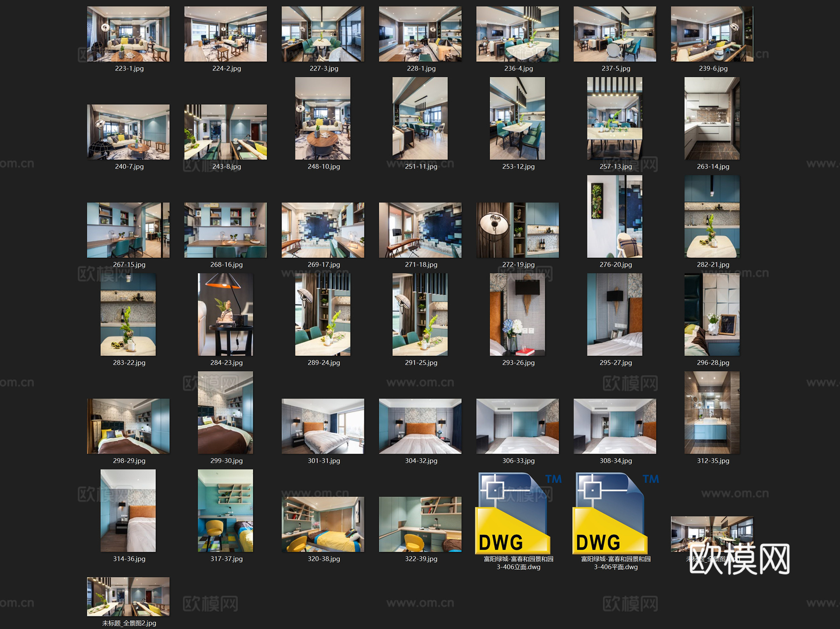
Task: Select the 276-20.jpg thumbnail
Action: 615,217
